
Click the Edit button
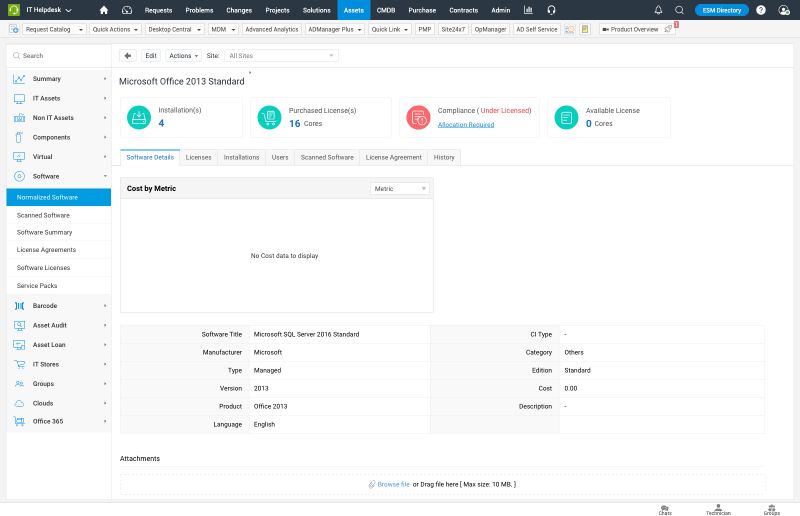click(151, 56)
